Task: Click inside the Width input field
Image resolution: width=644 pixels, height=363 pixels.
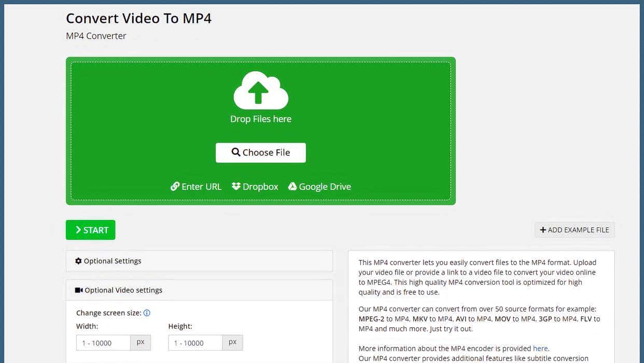Action: pyautogui.click(x=103, y=342)
